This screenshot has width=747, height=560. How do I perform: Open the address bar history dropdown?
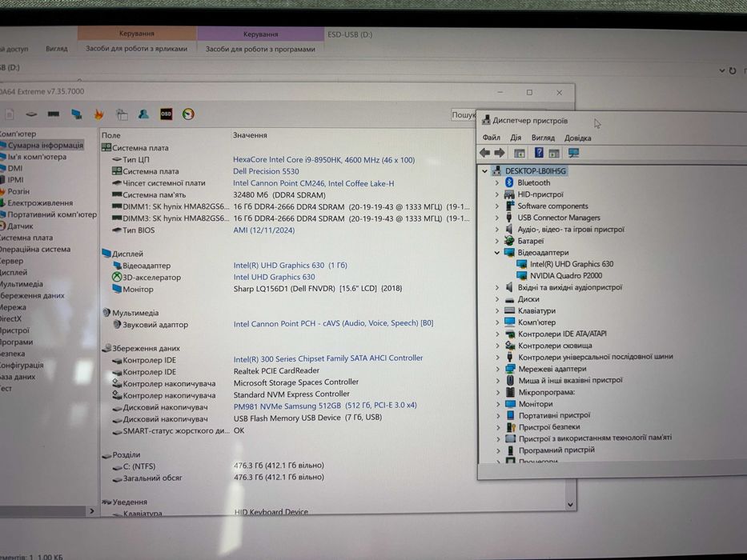tap(721, 70)
